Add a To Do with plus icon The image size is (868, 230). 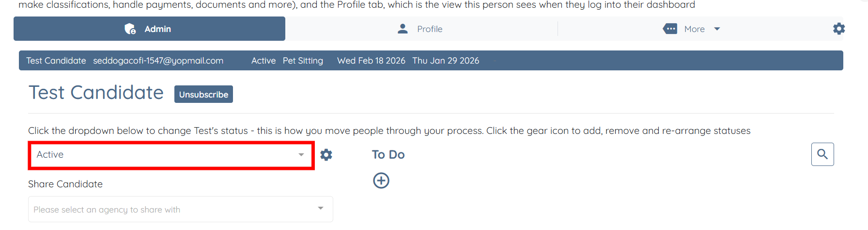pos(381,181)
